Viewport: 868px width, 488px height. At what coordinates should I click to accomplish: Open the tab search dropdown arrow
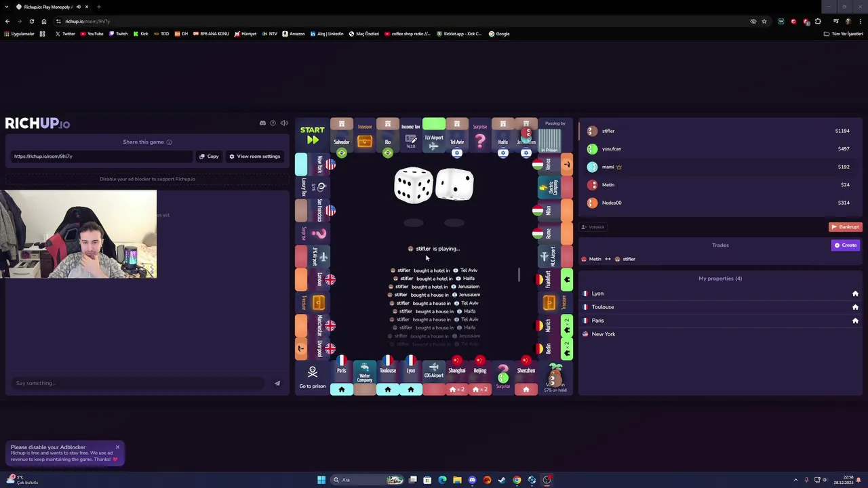coord(6,7)
